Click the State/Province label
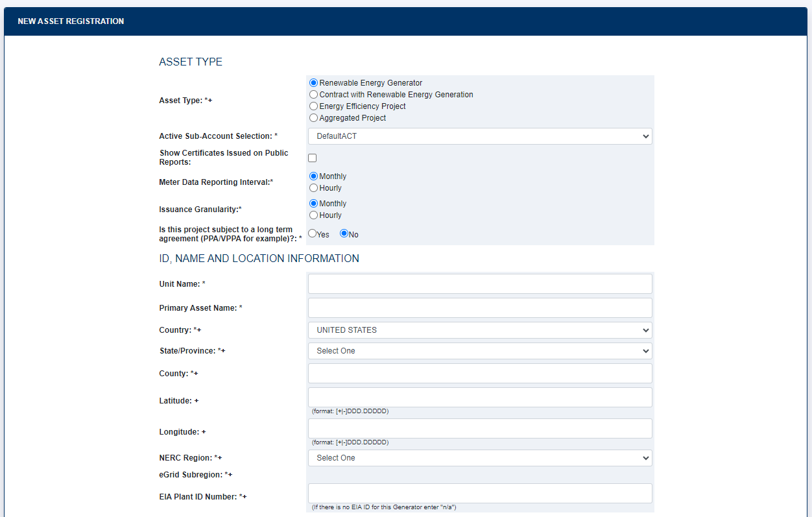This screenshot has width=812, height=517. [192, 351]
